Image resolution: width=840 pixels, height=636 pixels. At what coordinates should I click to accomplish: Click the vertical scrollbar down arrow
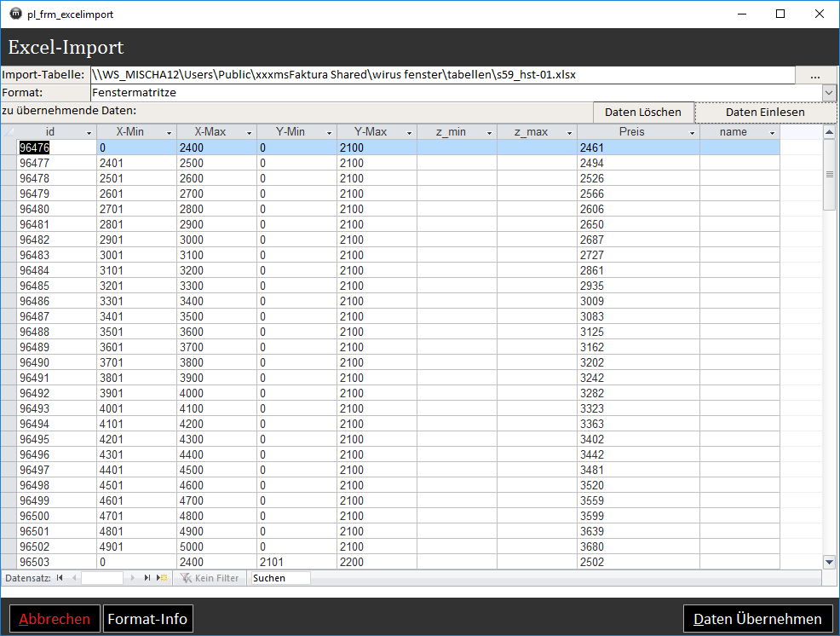pos(829,562)
